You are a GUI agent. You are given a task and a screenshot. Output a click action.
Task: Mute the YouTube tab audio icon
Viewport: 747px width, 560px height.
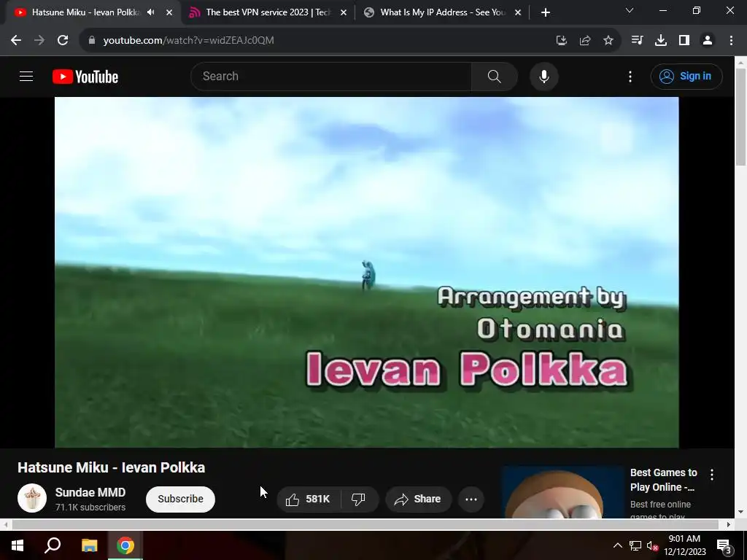point(150,12)
